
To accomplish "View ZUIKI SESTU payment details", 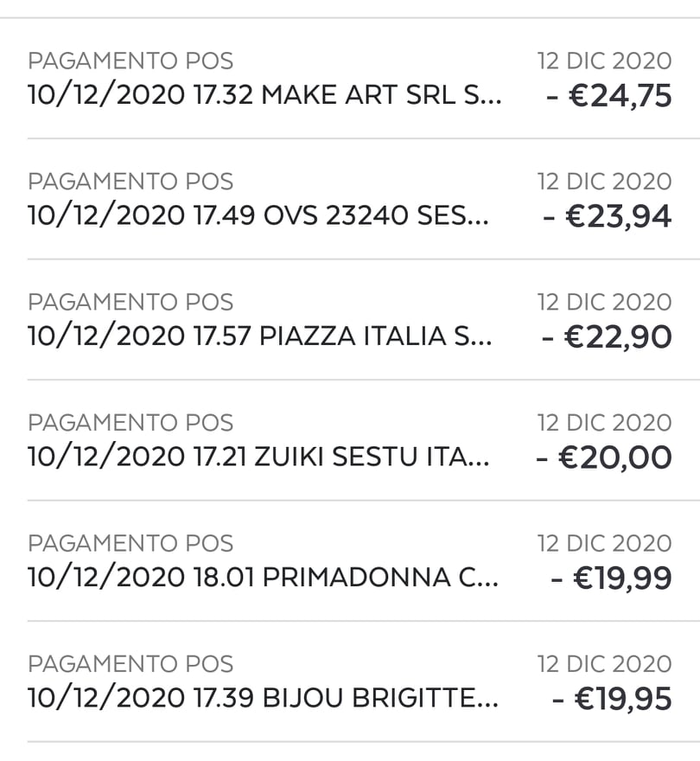I will click(x=350, y=440).
